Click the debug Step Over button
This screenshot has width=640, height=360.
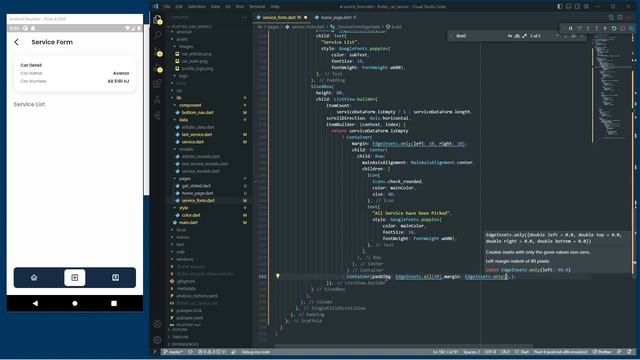coord(579,28)
